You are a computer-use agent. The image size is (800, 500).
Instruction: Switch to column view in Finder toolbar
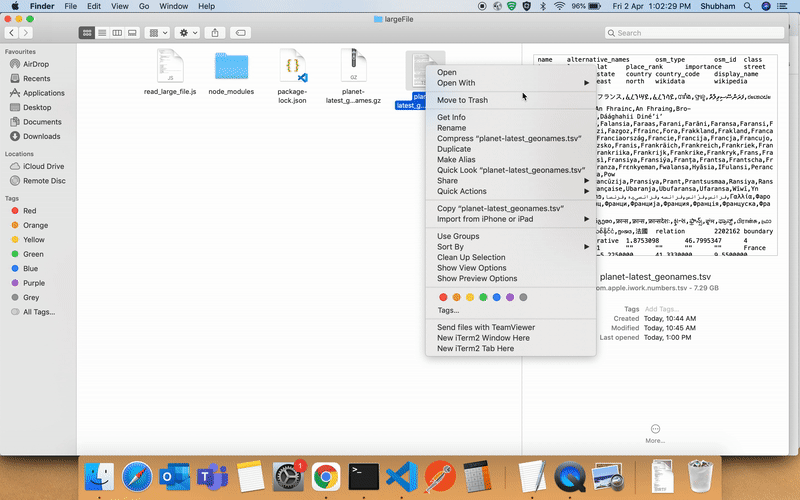[117, 33]
